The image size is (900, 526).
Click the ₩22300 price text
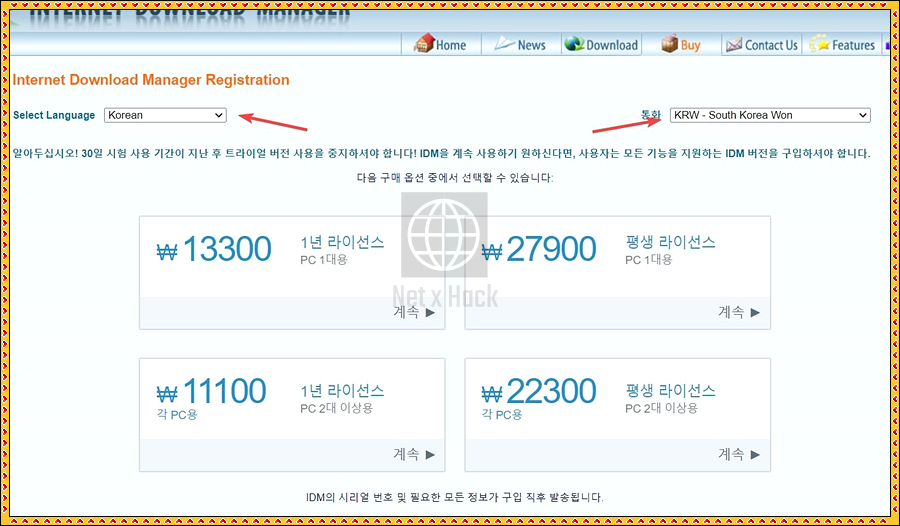pyautogui.click(x=538, y=391)
